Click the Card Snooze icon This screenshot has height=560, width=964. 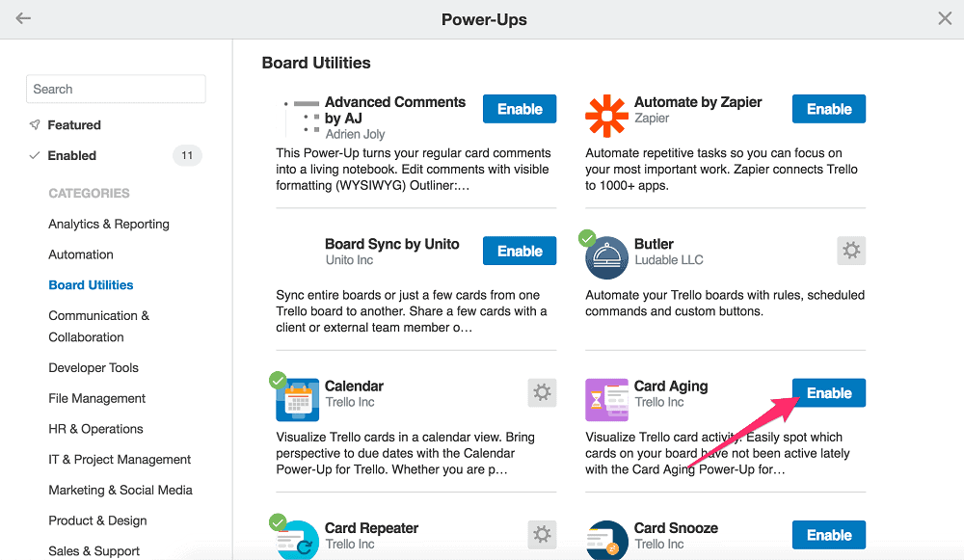606,541
